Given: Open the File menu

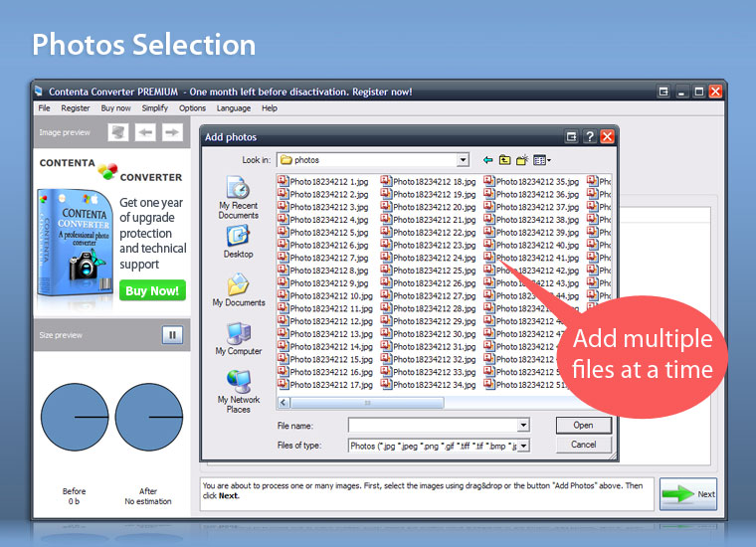Looking at the screenshot, I should pyautogui.click(x=44, y=108).
